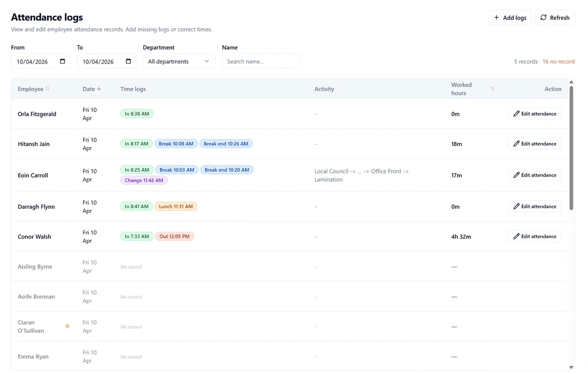Select employee name Orla Fitzgerald
Image resolution: width=588 pixels, height=374 pixels.
pyautogui.click(x=36, y=114)
